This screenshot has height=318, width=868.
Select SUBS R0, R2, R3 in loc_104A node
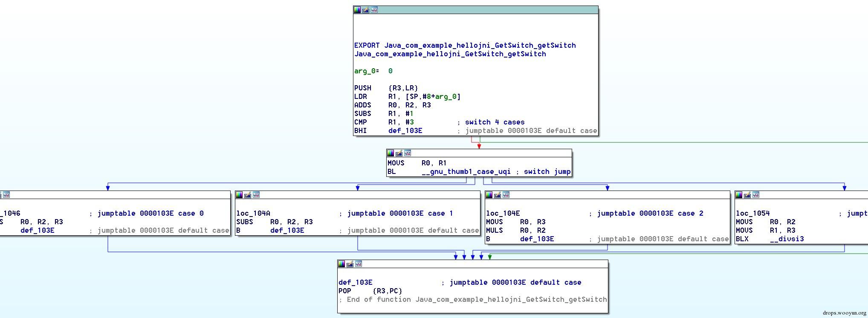(x=275, y=222)
